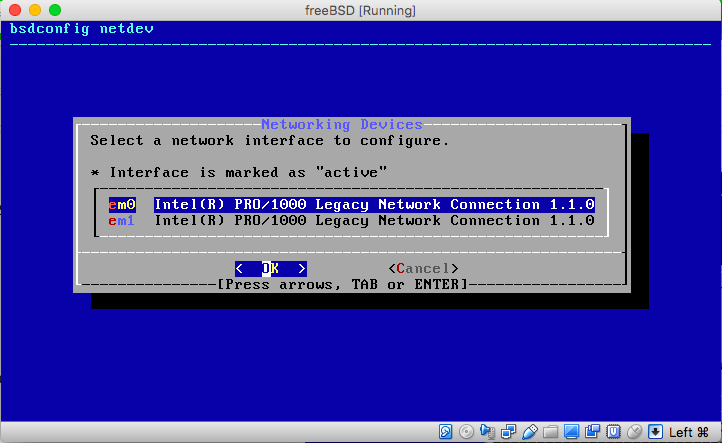
Task: Click the 'bsdconfig netdev' header text
Action: (x=82, y=29)
